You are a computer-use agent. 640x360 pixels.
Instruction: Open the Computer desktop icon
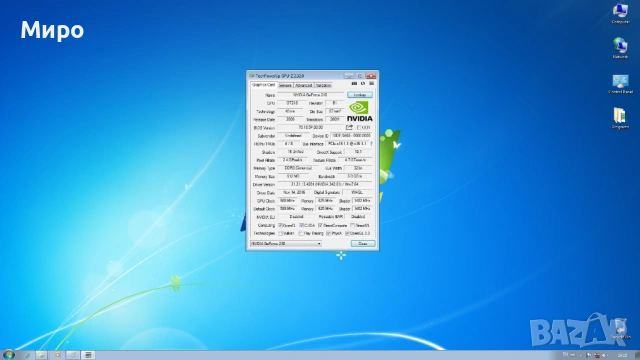(x=620, y=13)
